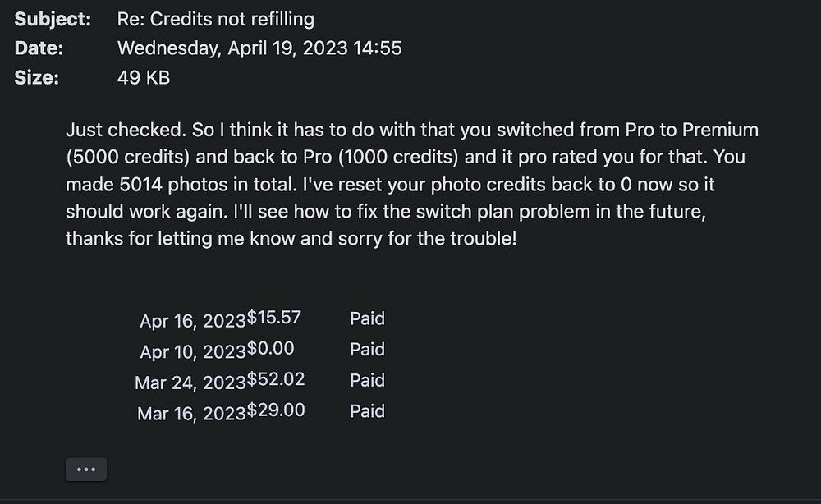Screen dimensions: 821x504
Task: Click the 49 KB size value
Action: (144, 78)
